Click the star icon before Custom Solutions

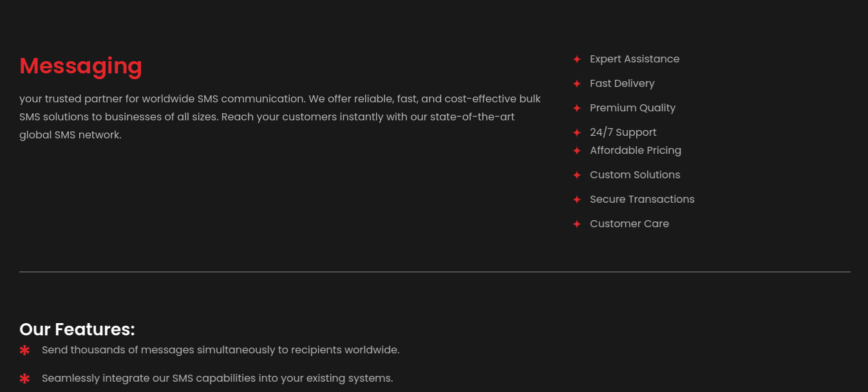tap(577, 175)
